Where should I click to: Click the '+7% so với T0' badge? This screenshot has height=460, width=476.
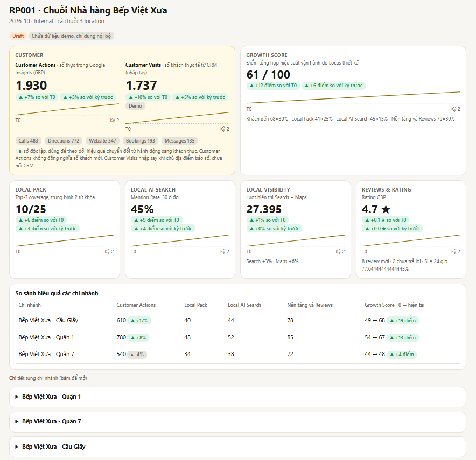(x=37, y=97)
